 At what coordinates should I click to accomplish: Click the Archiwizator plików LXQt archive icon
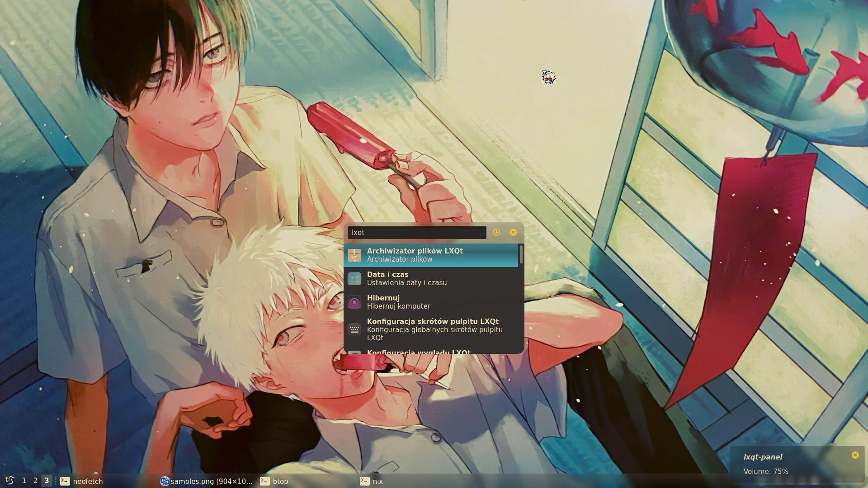354,255
